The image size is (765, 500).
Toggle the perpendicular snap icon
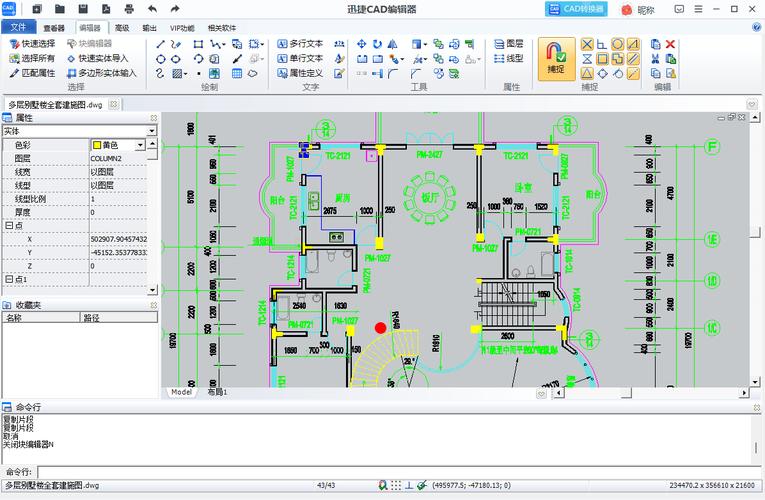coord(603,44)
